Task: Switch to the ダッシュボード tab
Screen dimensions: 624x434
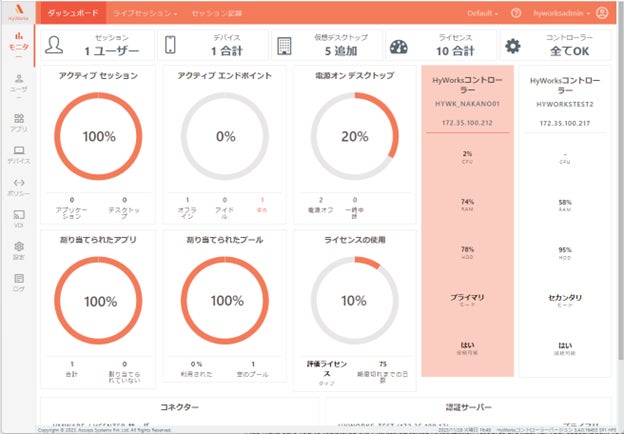Action: tap(73, 13)
